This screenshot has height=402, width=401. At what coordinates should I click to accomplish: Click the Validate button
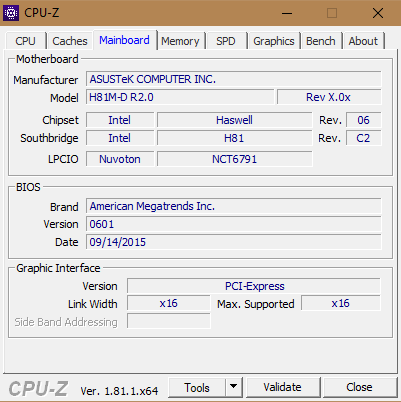(282, 387)
